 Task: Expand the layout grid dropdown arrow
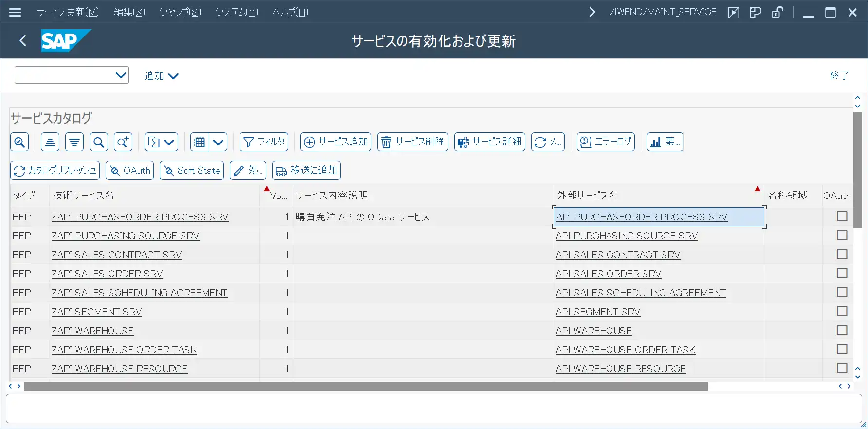(x=218, y=142)
